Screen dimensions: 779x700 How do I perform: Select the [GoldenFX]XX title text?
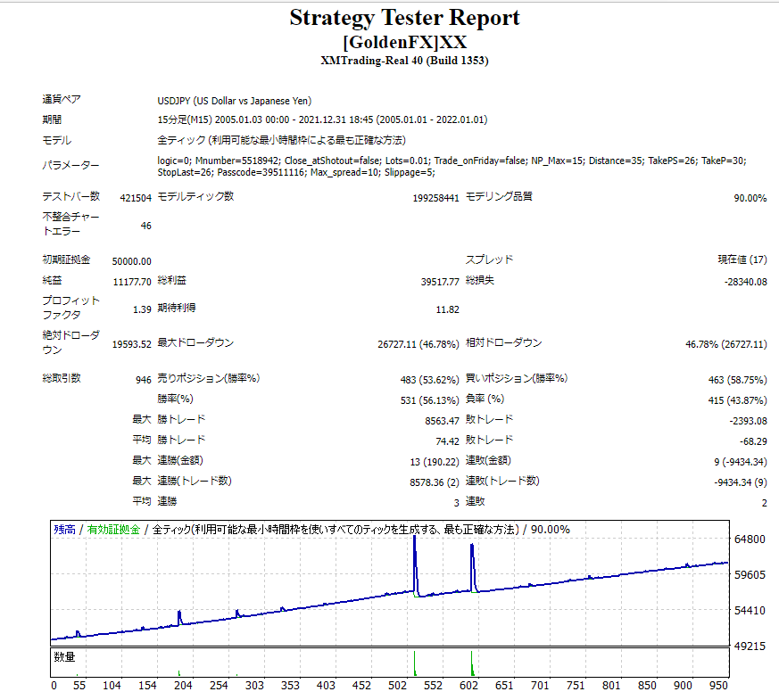[404, 42]
